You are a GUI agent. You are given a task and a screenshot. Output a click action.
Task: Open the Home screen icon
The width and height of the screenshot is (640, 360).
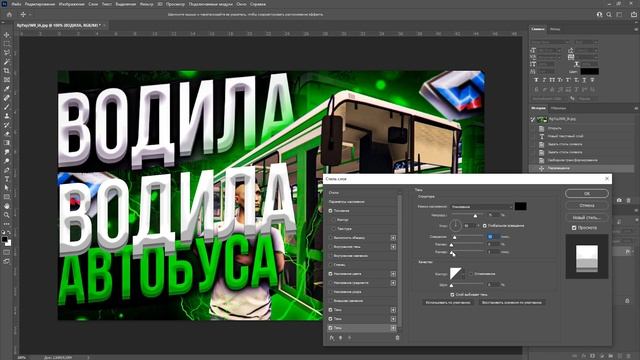tap(9, 14)
